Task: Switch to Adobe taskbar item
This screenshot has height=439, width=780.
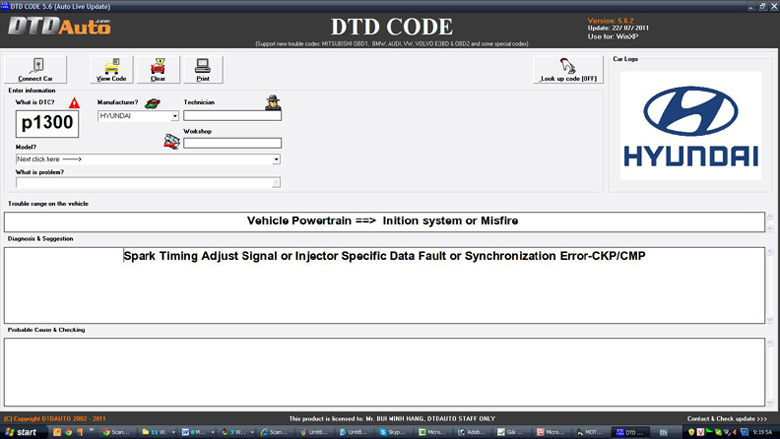Action: [473, 432]
